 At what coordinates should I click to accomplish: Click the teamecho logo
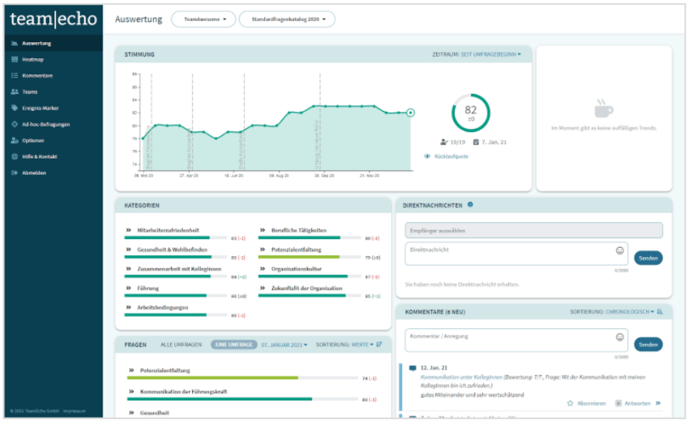[x=54, y=19]
